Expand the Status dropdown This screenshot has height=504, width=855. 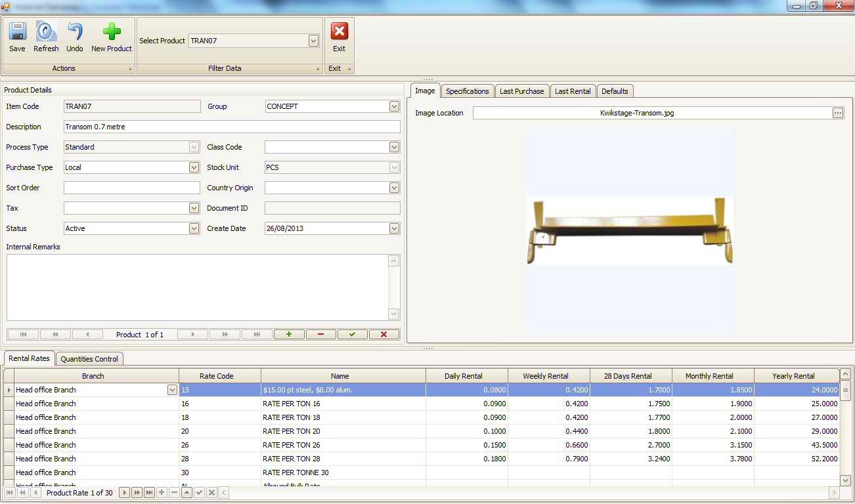[x=194, y=228]
